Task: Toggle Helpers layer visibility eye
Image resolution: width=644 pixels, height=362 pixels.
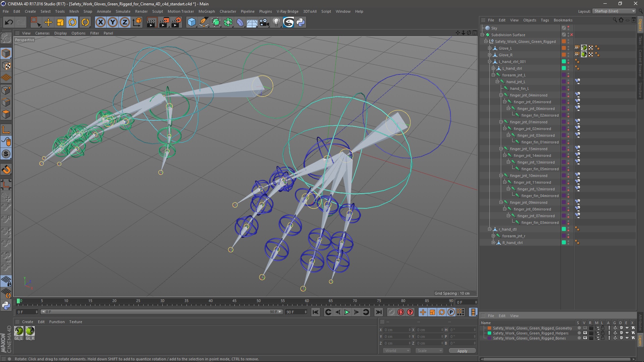Action: 585,333
